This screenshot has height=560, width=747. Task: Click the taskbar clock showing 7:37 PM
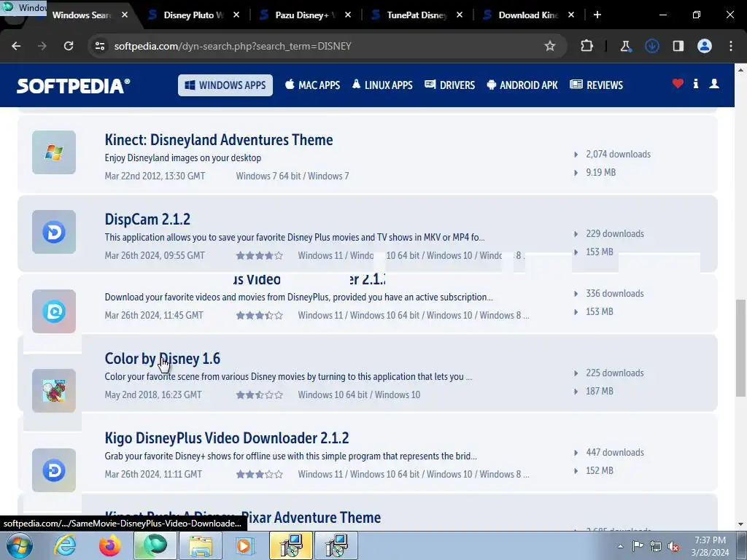[710, 546]
